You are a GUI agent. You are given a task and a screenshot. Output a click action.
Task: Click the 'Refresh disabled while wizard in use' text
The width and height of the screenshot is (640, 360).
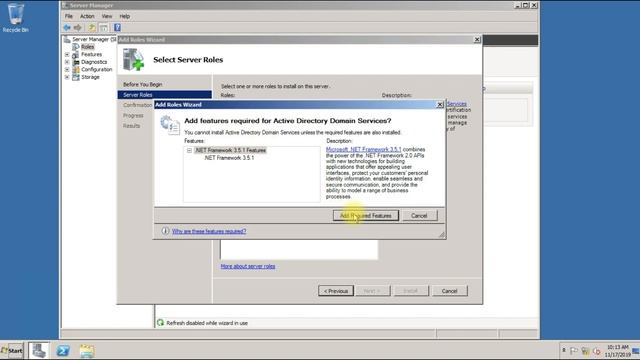[x=207, y=323]
